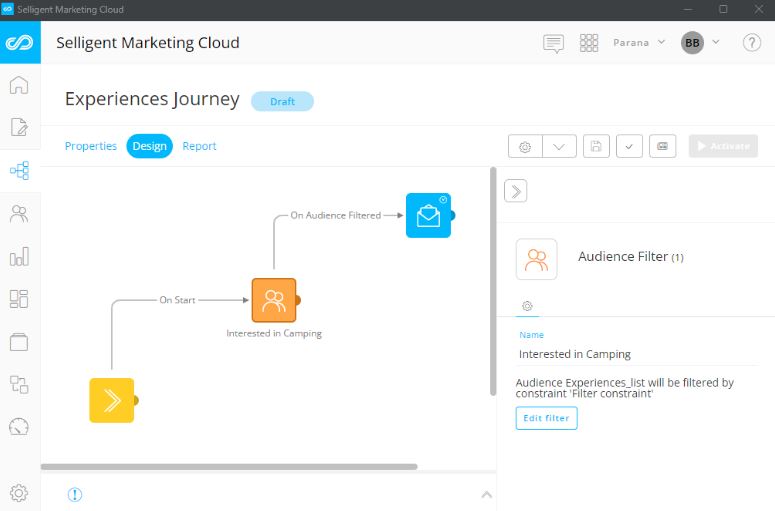Click the BB user avatar

[692, 43]
